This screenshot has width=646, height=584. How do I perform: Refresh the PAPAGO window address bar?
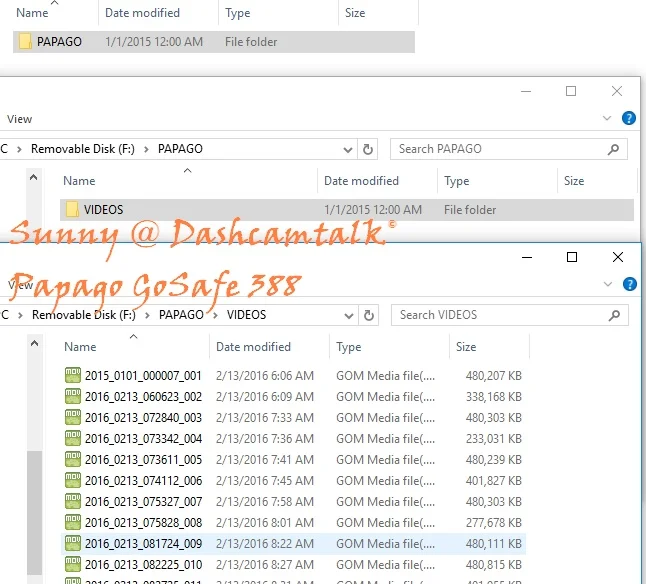(368, 149)
